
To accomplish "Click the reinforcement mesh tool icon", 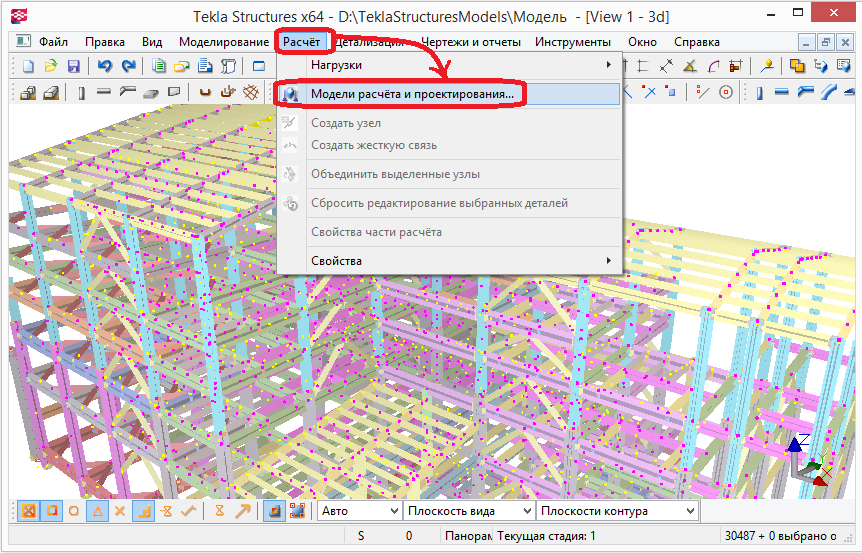I will [x=251, y=92].
